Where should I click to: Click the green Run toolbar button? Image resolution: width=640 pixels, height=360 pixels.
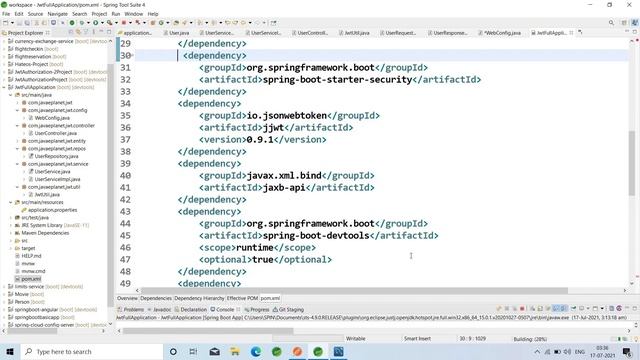(x=96, y=23)
